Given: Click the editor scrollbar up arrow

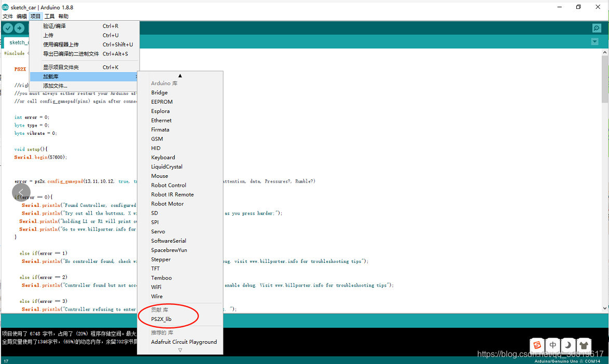Looking at the screenshot, I should 605,52.
